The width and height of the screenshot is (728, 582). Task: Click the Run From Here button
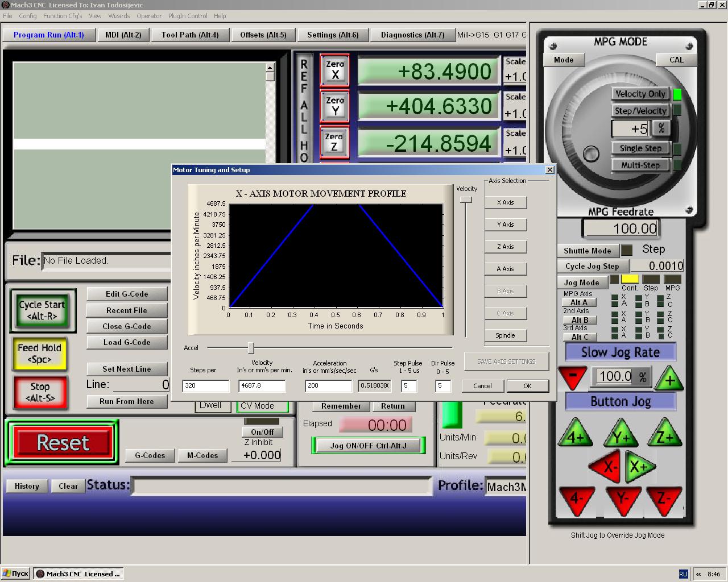tap(127, 401)
